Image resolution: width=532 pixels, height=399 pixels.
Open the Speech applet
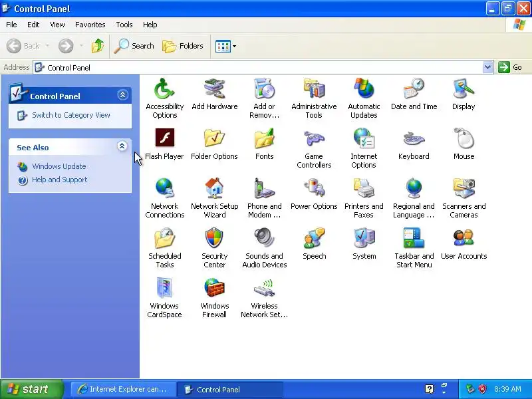314,243
